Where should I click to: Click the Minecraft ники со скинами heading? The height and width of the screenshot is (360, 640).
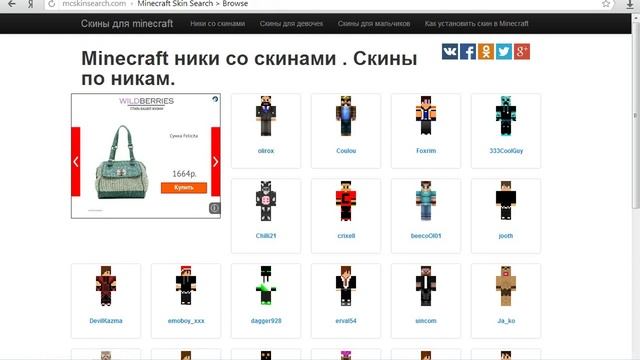249,68
